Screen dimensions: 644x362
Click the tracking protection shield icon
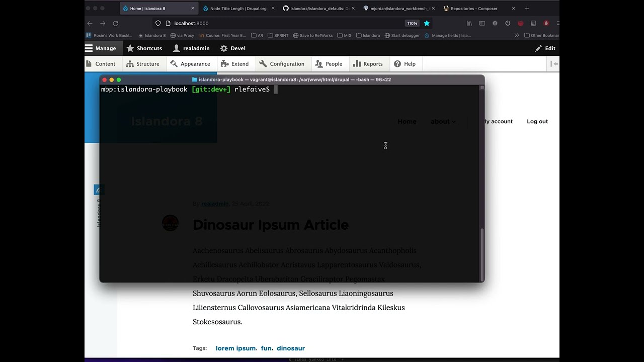(x=158, y=23)
